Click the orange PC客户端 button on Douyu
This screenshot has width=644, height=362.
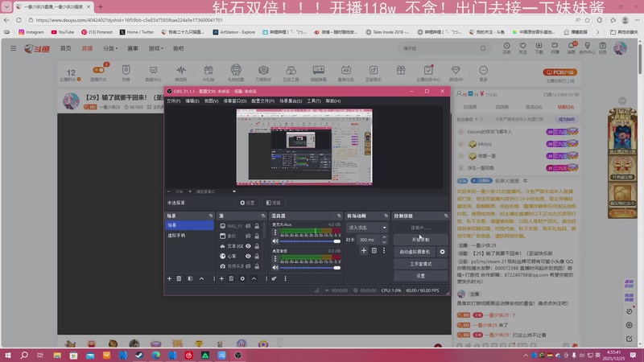(x=560, y=72)
